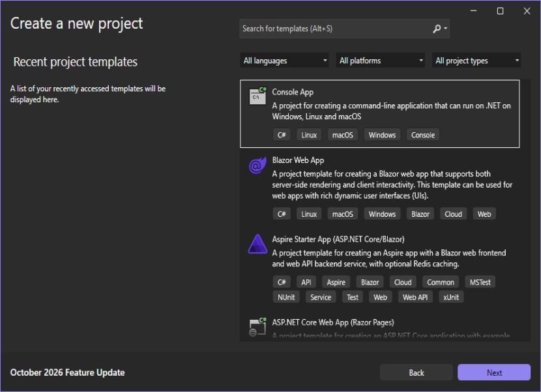The height and width of the screenshot is (392, 541).
Task: Click the Recent project templates heading
Action: click(75, 62)
